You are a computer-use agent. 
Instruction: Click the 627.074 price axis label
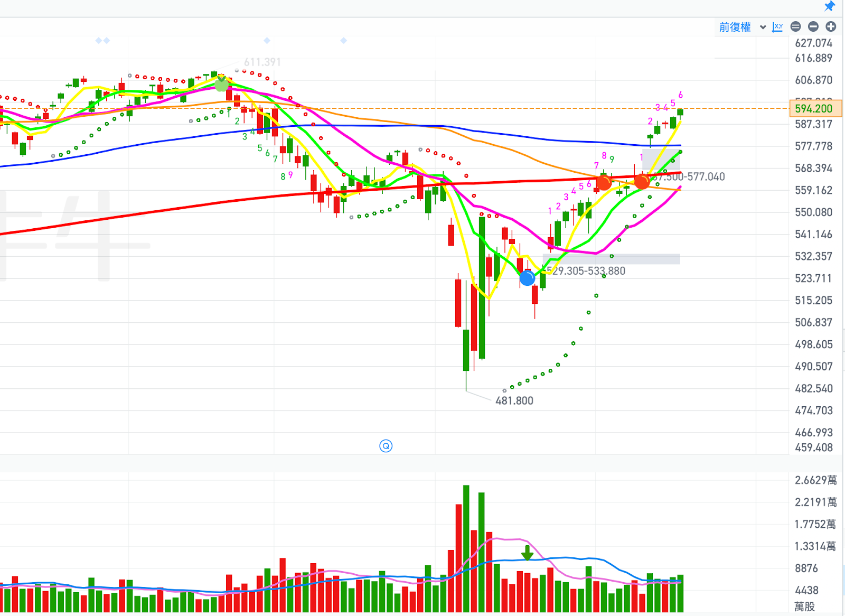point(813,43)
